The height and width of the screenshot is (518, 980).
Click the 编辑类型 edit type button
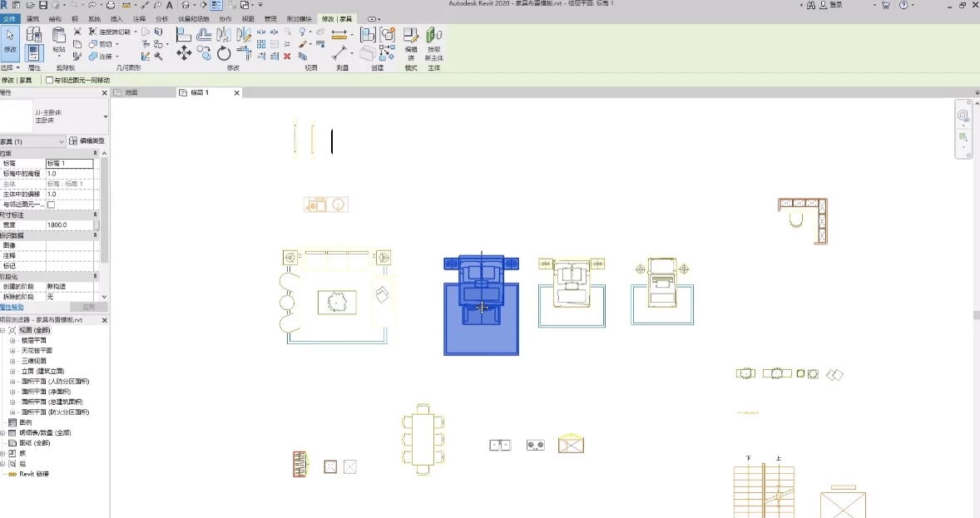(88, 141)
